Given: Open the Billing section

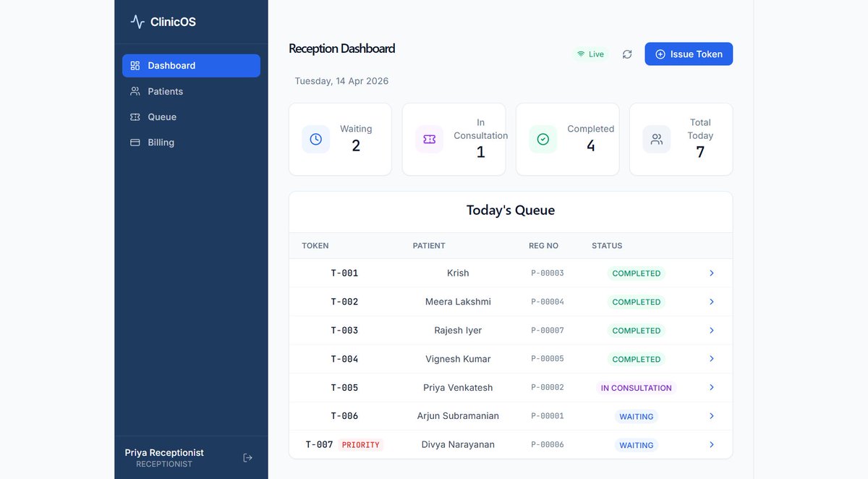Looking at the screenshot, I should coord(161,142).
